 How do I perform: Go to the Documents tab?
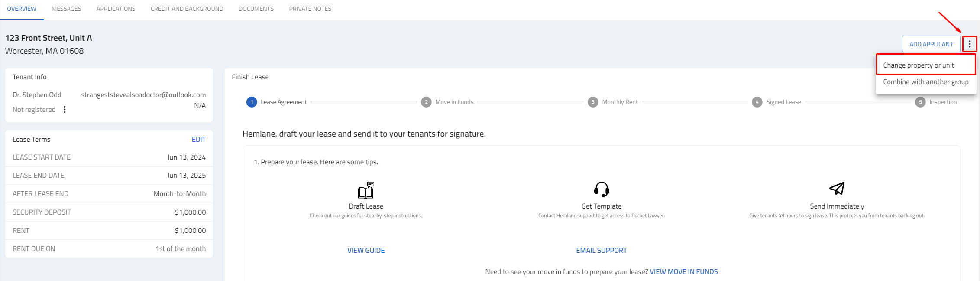(x=256, y=9)
